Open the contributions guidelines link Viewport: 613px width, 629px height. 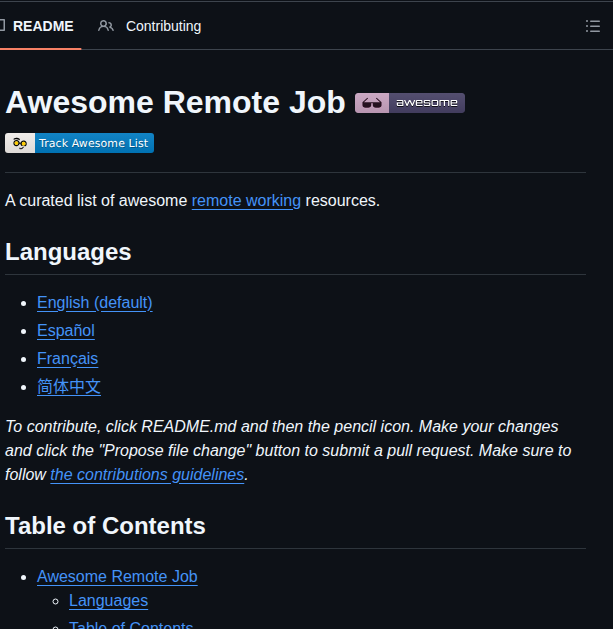click(147, 475)
